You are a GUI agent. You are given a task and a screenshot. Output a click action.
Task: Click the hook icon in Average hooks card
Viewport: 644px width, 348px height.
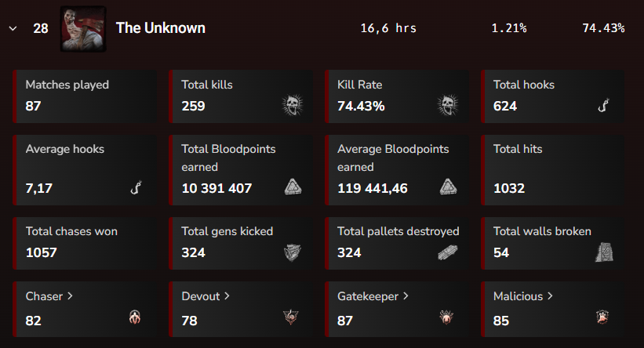click(136, 187)
